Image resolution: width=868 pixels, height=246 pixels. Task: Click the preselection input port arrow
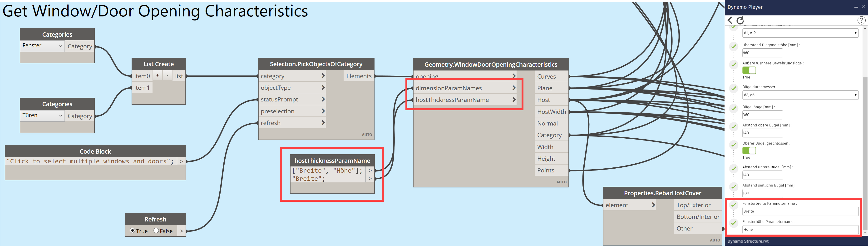(x=323, y=111)
